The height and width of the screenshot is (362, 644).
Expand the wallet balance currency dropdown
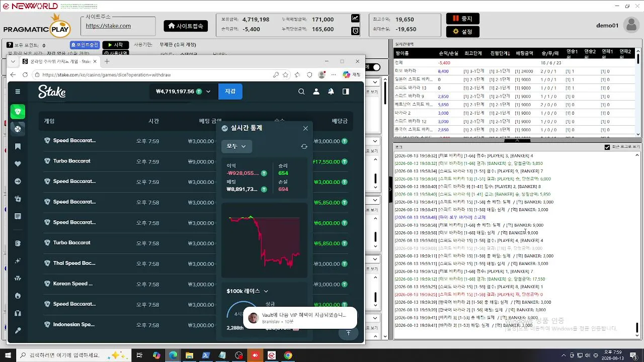point(208,92)
